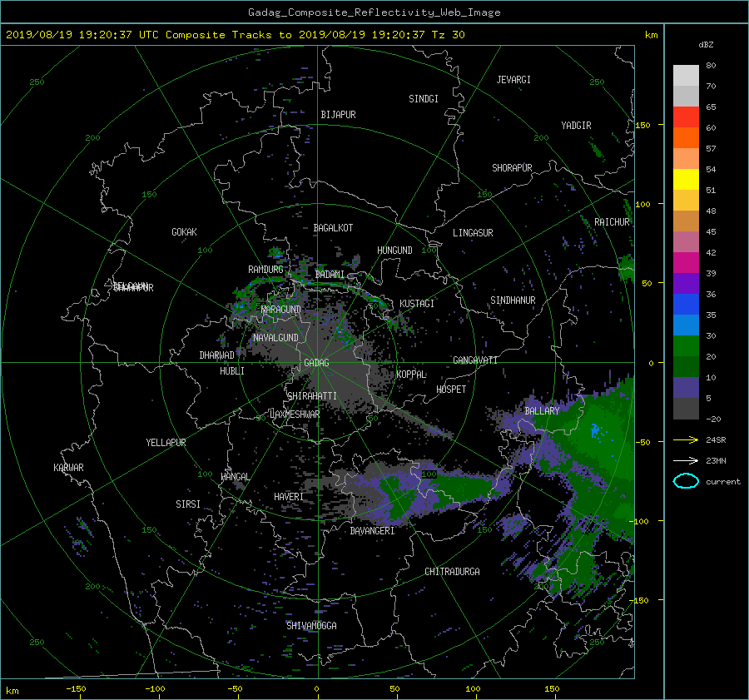
Task: Click the HANGAL city label
Action: (235, 477)
